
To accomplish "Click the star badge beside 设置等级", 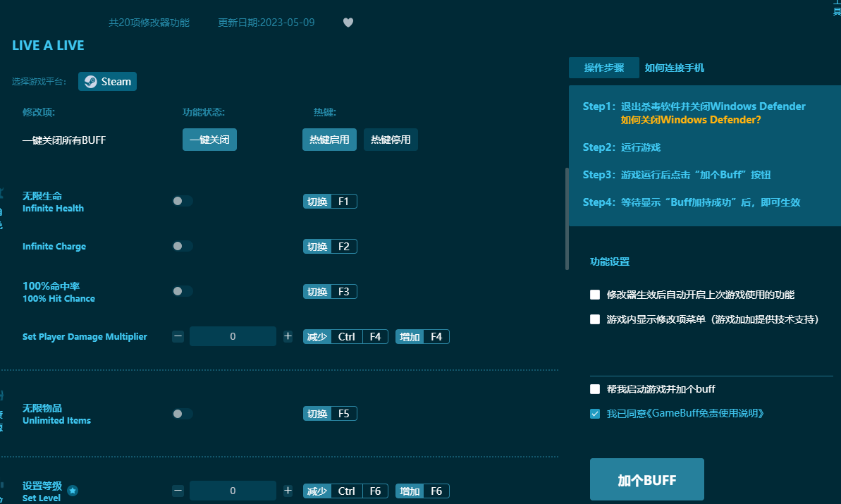I will 73,491.
